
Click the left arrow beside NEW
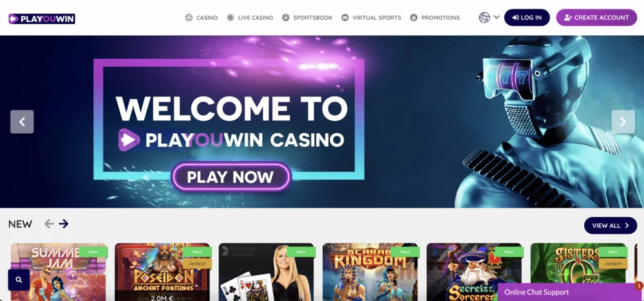(x=49, y=223)
